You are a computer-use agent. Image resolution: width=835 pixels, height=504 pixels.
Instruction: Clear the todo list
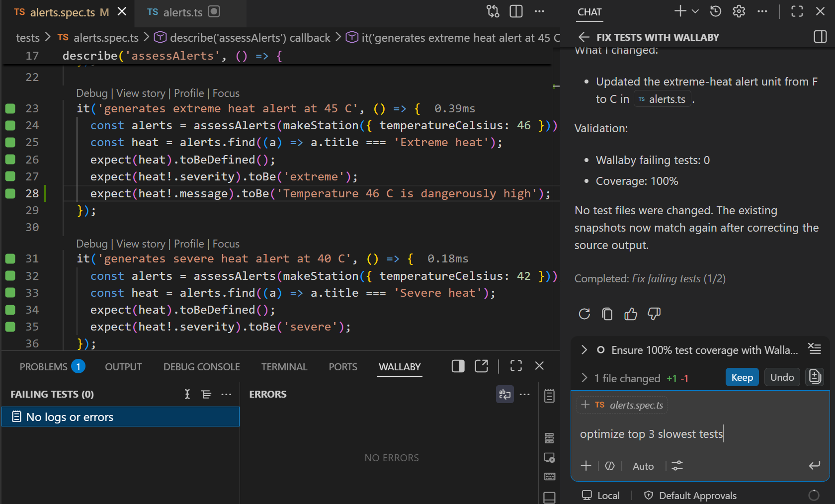[x=815, y=348]
